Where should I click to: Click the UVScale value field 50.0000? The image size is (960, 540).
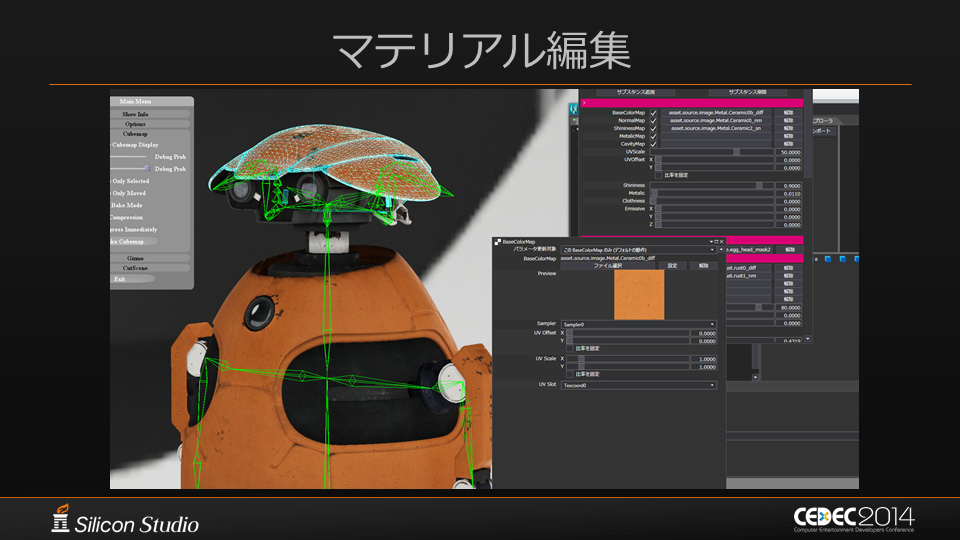pos(789,152)
